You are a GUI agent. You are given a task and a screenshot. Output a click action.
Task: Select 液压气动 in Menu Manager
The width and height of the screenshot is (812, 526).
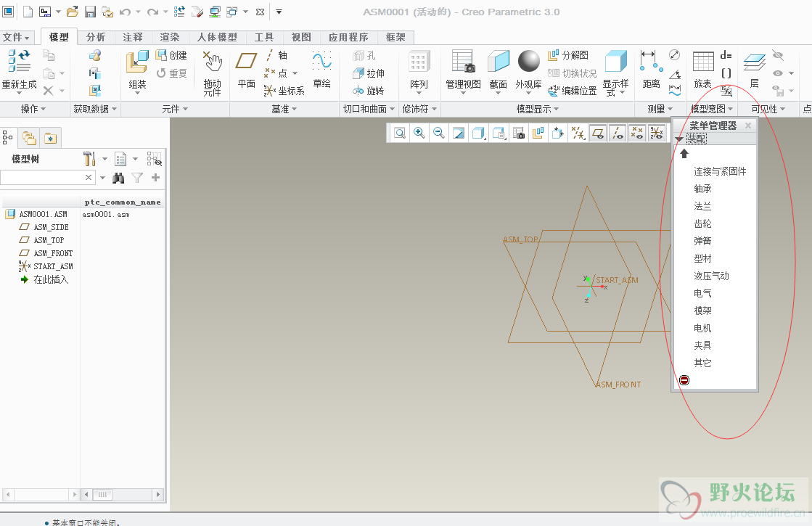(712, 276)
